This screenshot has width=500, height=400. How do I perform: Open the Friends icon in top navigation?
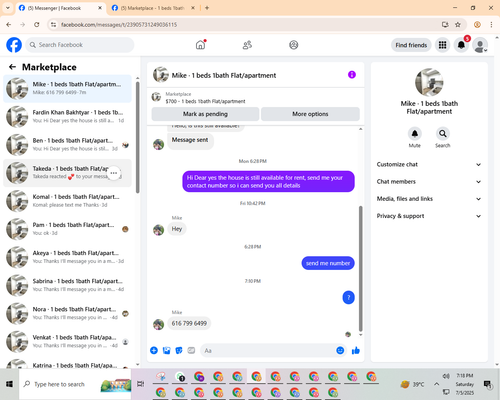(247, 45)
